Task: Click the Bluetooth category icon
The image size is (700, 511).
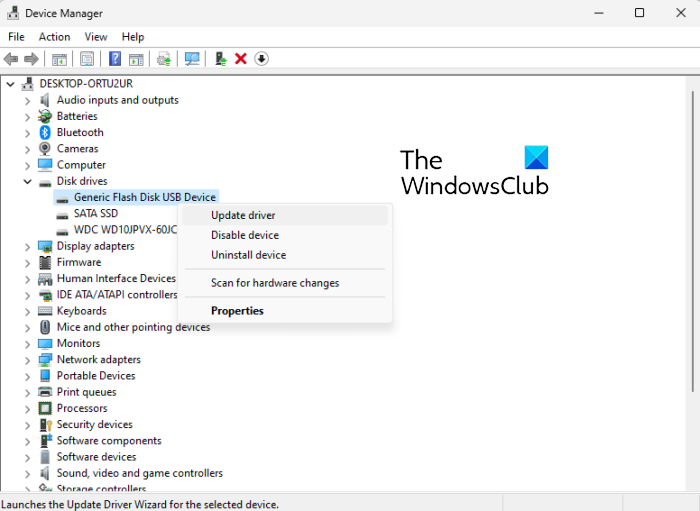Action: [x=45, y=133]
